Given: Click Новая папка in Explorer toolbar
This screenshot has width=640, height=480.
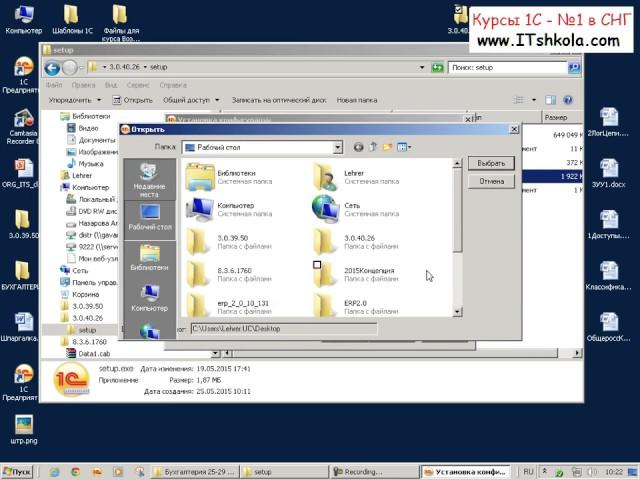Looking at the screenshot, I should point(357,100).
